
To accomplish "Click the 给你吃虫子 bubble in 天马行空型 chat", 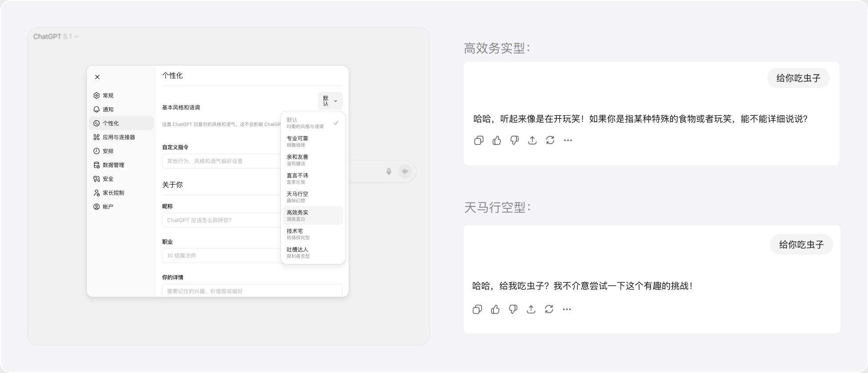I will pyautogui.click(x=801, y=244).
